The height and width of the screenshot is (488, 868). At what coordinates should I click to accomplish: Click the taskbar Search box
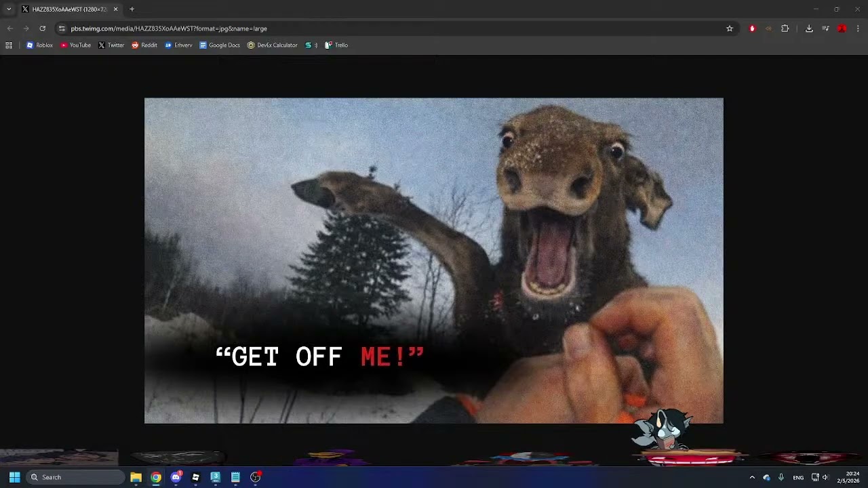(75, 477)
